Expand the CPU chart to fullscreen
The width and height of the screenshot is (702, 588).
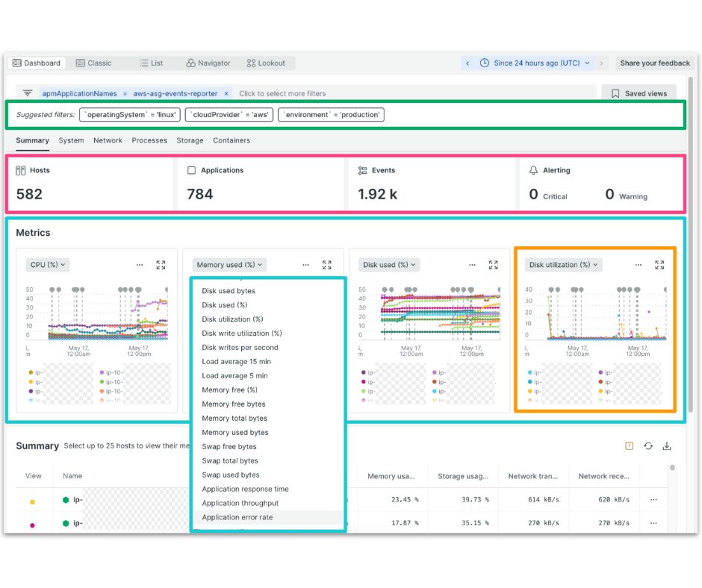161,265
